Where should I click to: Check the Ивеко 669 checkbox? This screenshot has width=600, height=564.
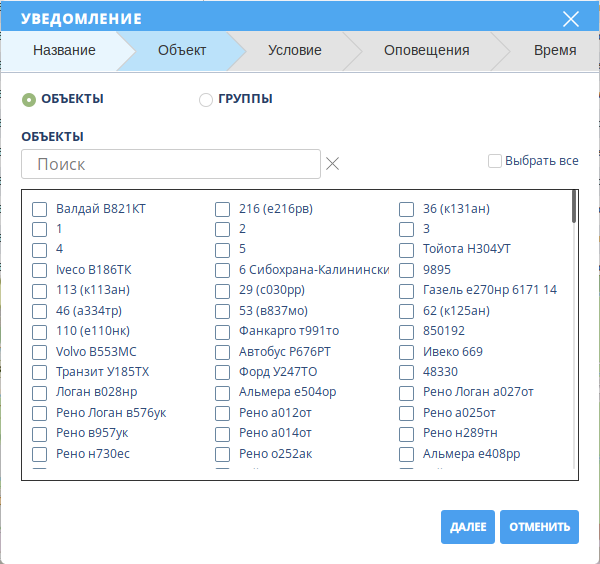[x=407, y=352]
